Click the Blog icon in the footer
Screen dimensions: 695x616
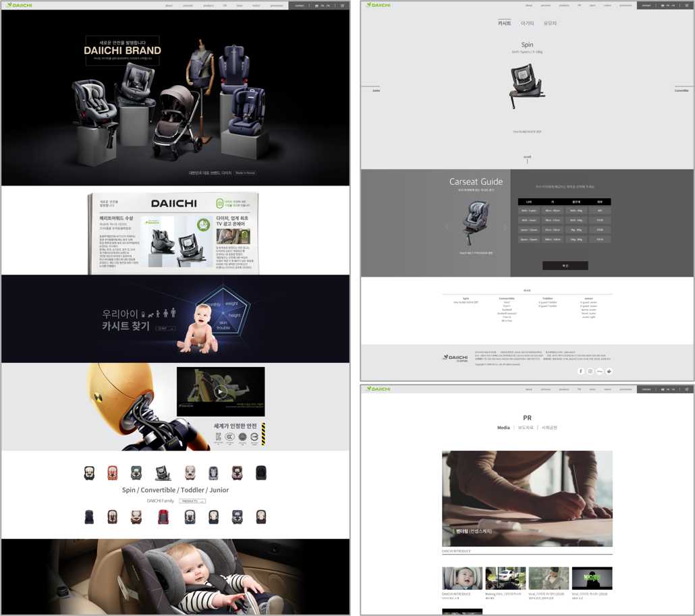tap(599, 371)
